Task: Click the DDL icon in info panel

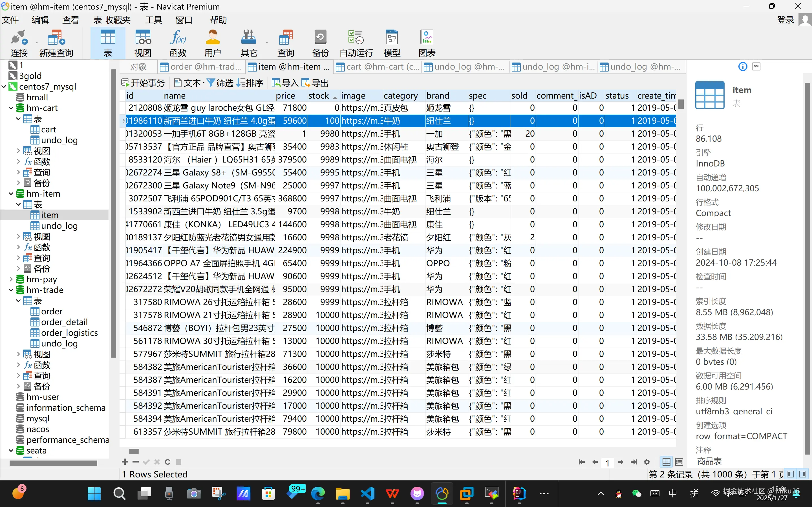Action: pos(756,66)
